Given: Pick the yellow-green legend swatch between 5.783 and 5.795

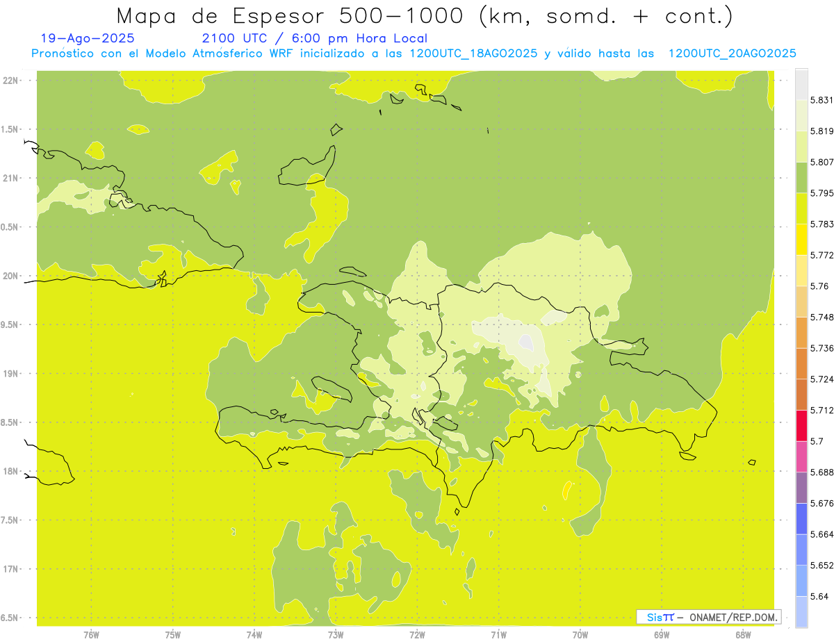Looking at the screenshot, I should point(801,208).
